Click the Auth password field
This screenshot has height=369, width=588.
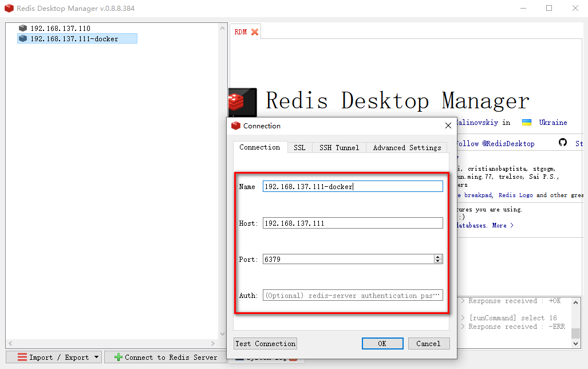click(x=353, y=296)
